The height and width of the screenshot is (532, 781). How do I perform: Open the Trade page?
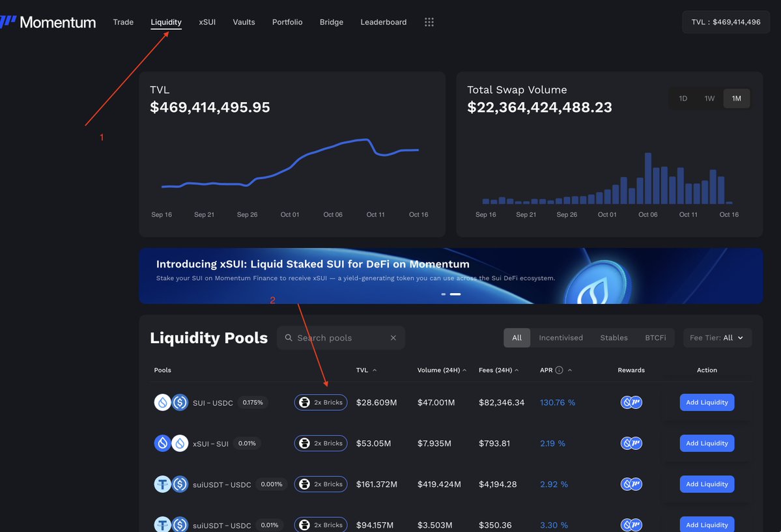coord(123,22)
